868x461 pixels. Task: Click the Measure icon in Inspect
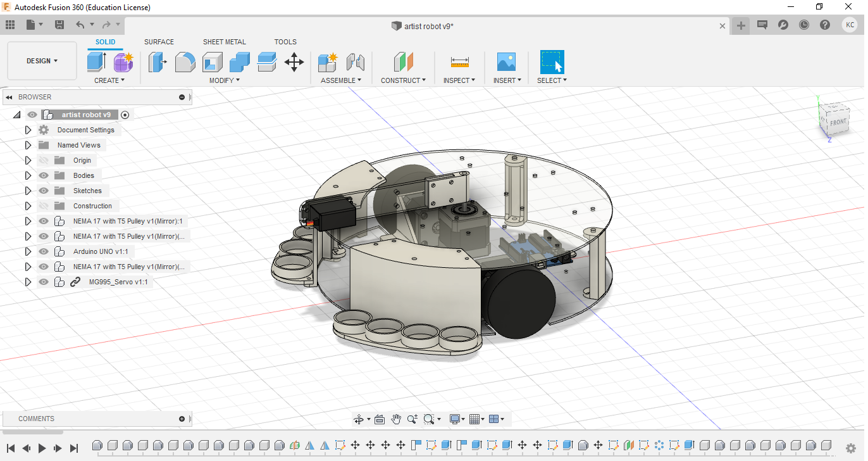460,62
